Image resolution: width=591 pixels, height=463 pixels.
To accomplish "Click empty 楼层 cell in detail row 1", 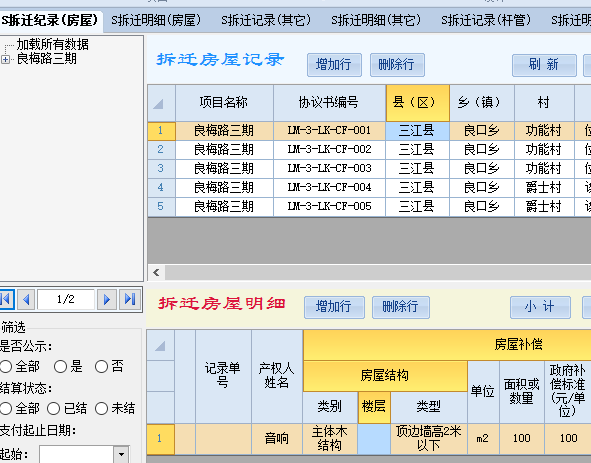I will [374, 439].
